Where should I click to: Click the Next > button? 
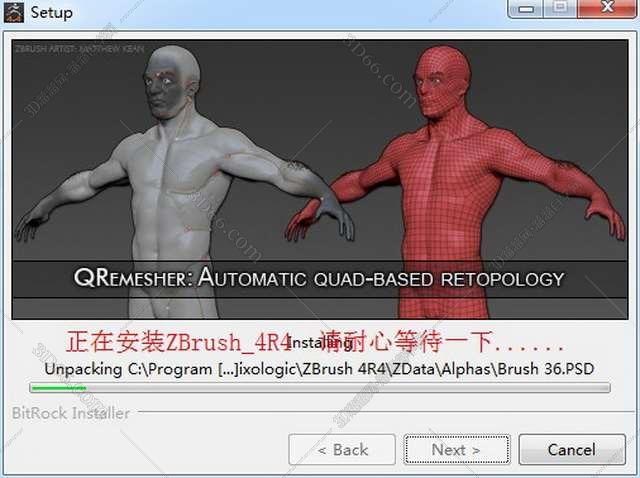coord(457,449)
